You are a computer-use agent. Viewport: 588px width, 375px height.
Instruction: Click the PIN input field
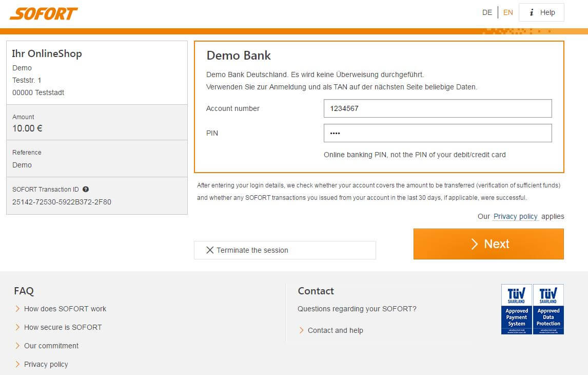[437, 133]
